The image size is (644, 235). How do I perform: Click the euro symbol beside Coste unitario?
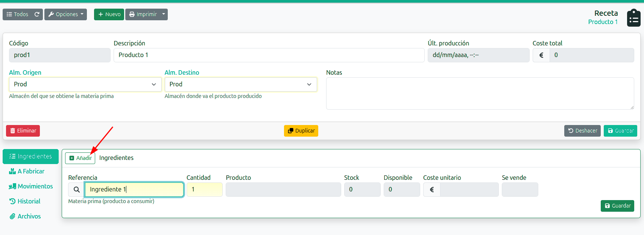[431, 190]
